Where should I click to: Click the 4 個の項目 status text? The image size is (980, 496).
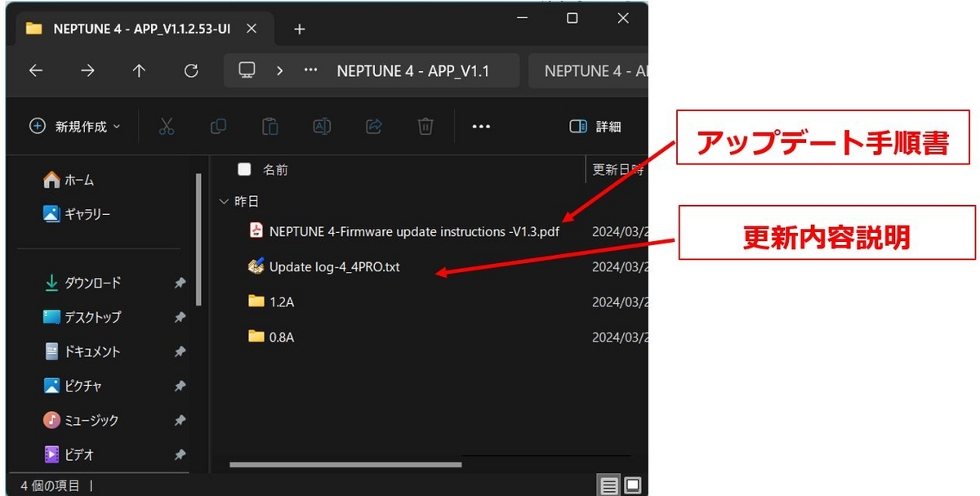[51, 486]
